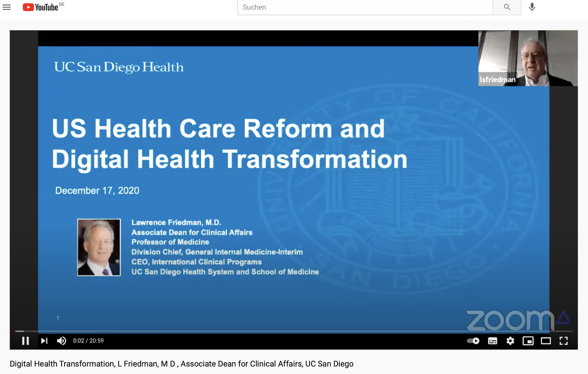Click the 0:02 / 20:59 time display

[88, 341]
